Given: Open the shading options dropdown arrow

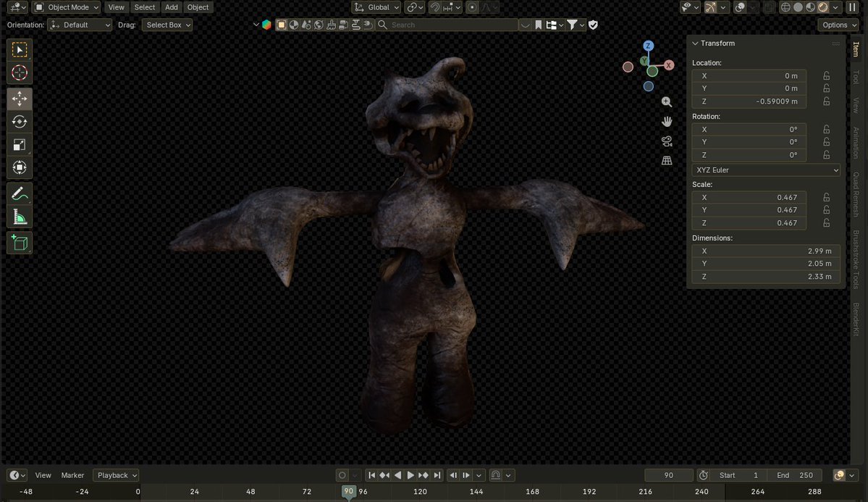Looking at the screenshot, I should [835, 7].
